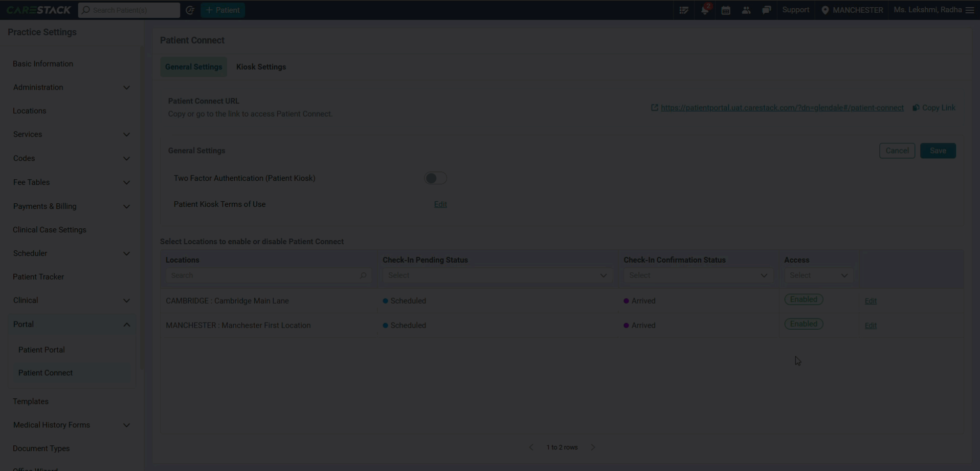
Task: Expand the Clinical section
Action: tap(72, 301)
